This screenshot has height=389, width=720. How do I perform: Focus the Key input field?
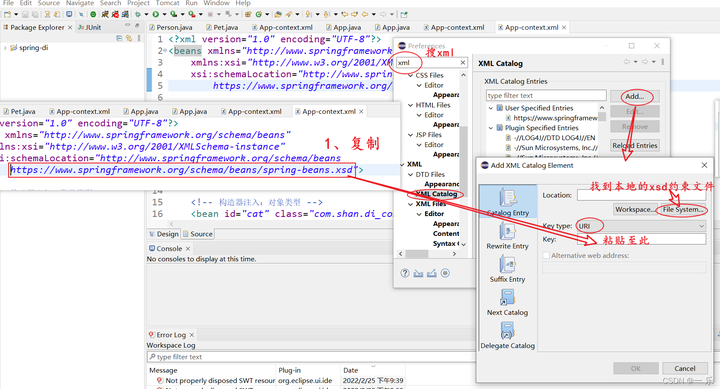pyautogui.click(x=641, y=239)
